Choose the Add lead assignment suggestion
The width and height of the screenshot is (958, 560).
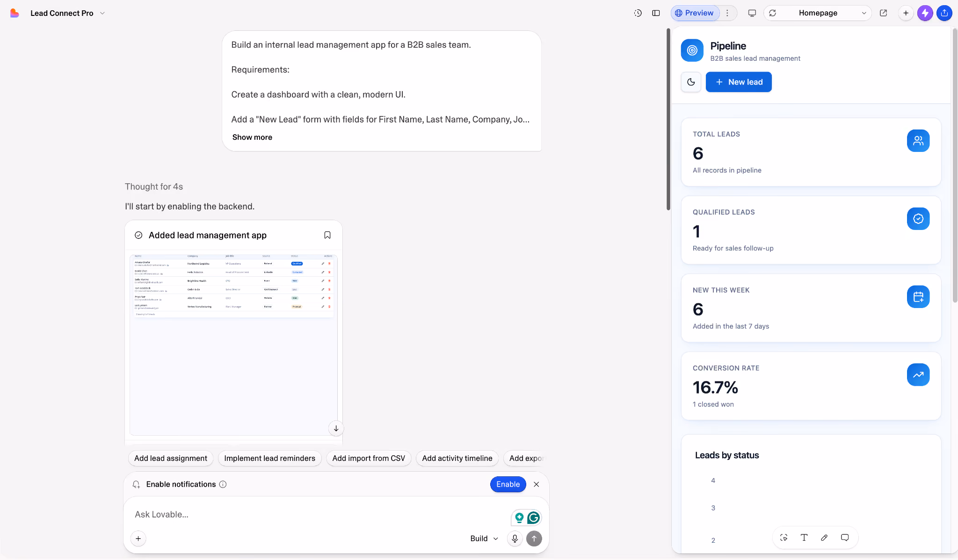pyautogui.click(x=171, y=458)
